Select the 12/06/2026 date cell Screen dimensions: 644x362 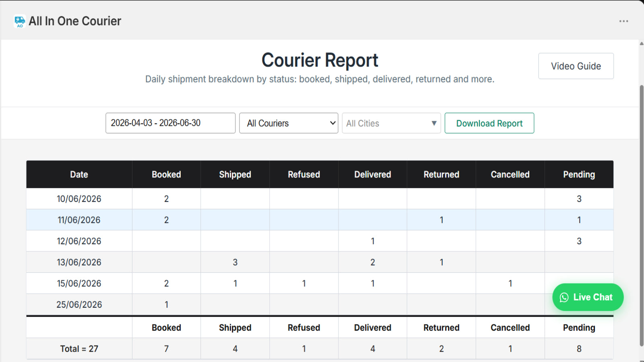(x=79, y=241)
